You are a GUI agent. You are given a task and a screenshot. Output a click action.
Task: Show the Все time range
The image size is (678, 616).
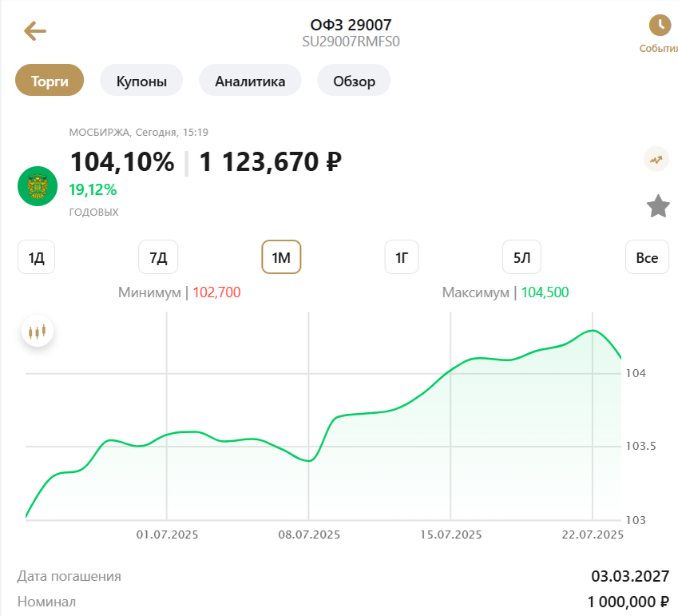pyautogui.click(x=647, y=257)
